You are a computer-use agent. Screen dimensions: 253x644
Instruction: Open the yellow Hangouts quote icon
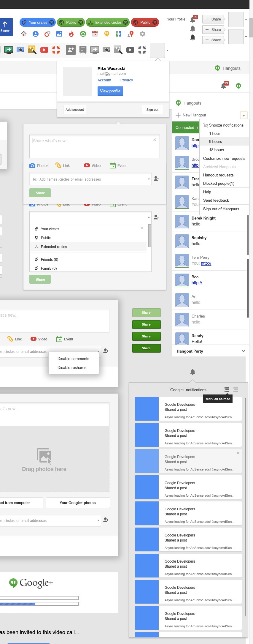pos(107,34)
